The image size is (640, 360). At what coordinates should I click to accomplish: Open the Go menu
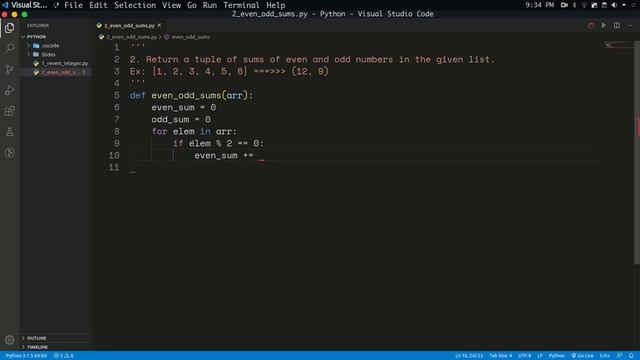[192, 5]
